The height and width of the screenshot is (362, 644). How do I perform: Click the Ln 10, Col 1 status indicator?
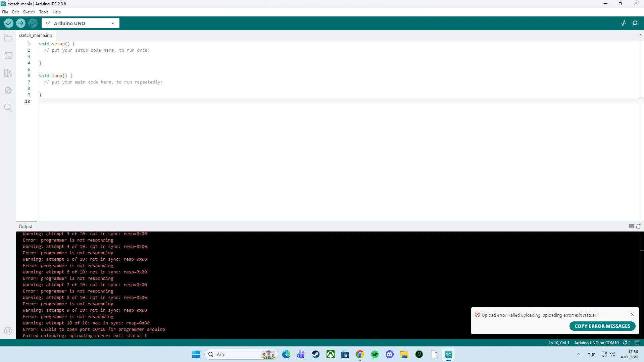[559, 343]
